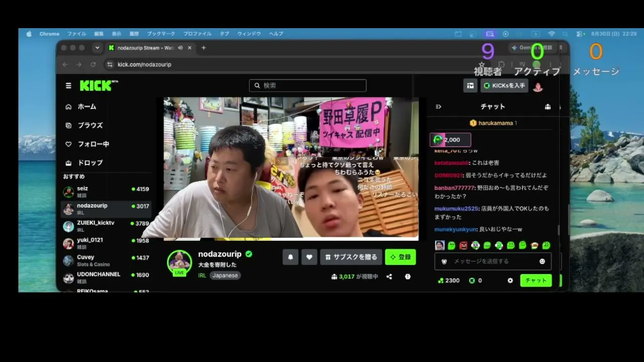Show the chat users list icon
644x362 pixels.
[x=548, y=107]
